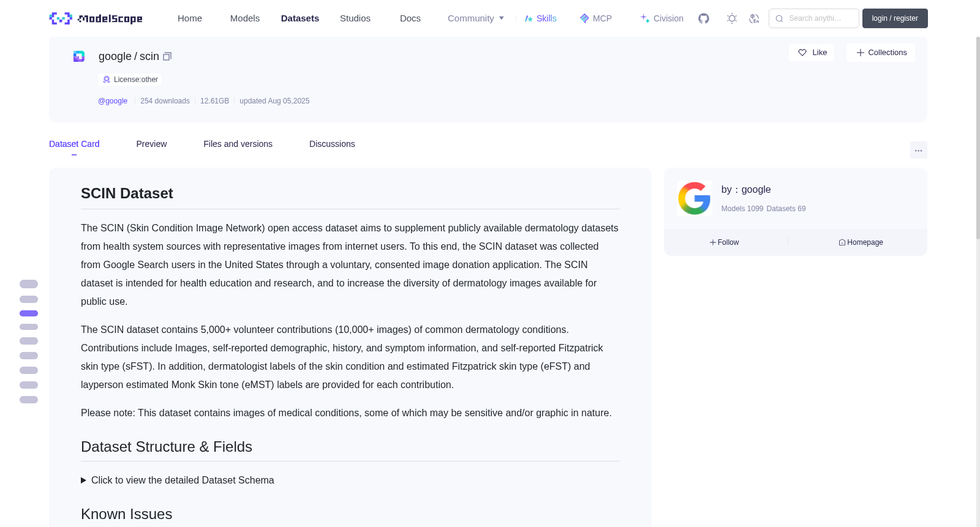
Task: Go to the ModelScope logo homepage
Action: point(96,18)
